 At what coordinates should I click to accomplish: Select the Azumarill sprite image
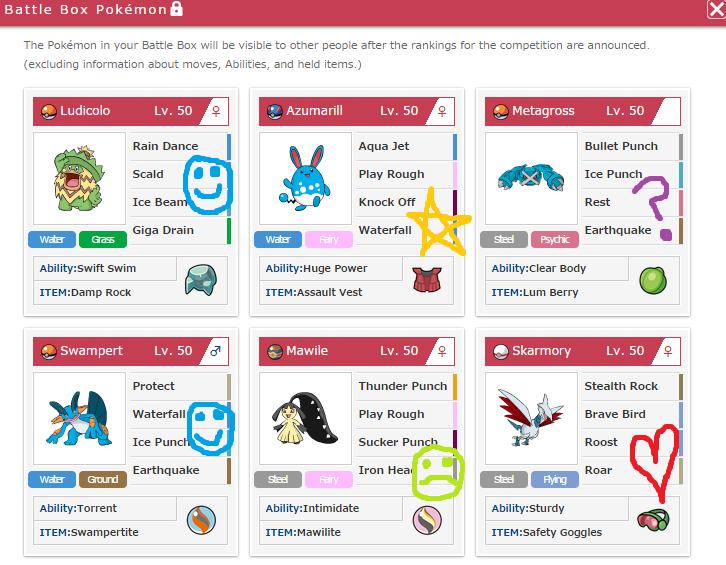pyautogui.click(x=305, y=178)
